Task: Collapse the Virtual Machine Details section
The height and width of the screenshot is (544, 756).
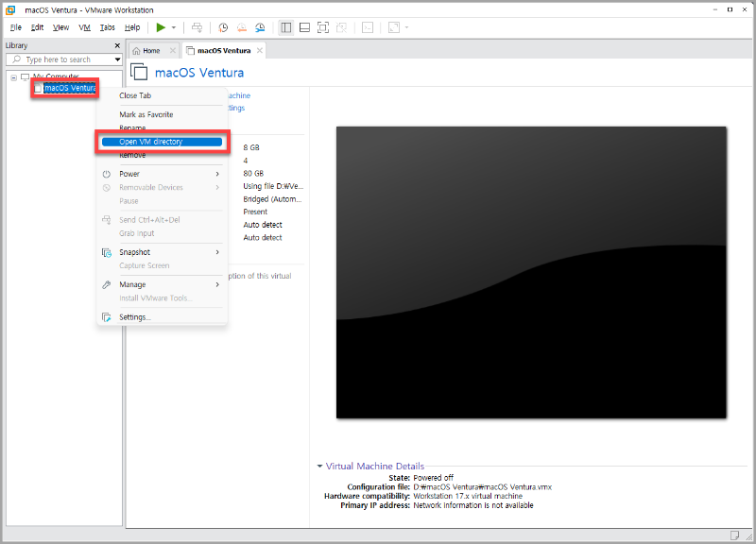Action: pyautogui.click(x=319, y=466)
